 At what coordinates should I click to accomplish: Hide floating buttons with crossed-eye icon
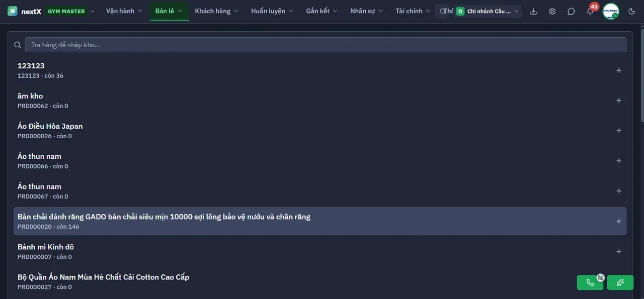pyautogui.click(x=600, y=277)
